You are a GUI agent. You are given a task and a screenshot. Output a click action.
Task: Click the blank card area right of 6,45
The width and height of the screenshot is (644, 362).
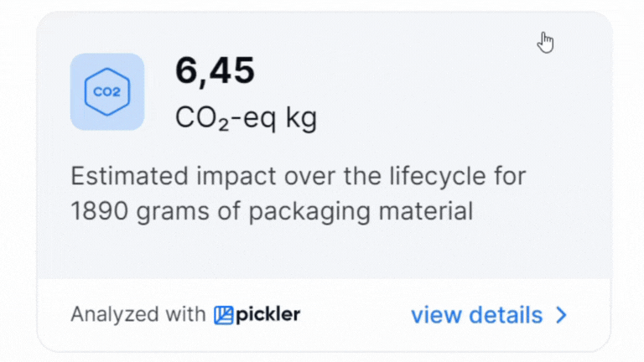tap(411, 72)
